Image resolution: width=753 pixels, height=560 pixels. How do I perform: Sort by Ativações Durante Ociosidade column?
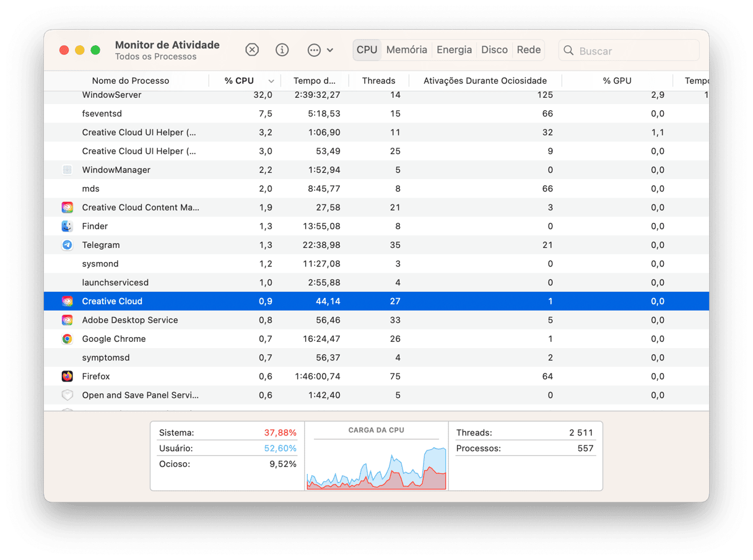pyautogui.click(x=485, y=81)
